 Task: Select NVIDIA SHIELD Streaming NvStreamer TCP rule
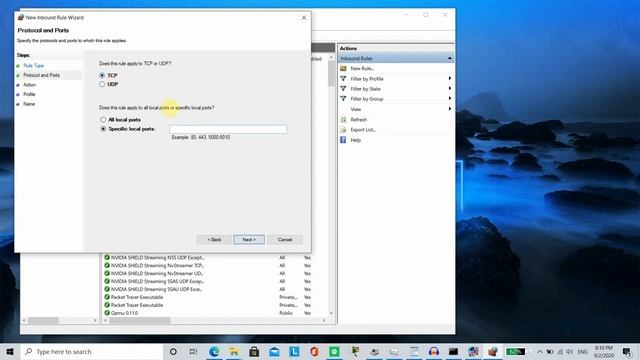pyautogui.click(x=157, y=265)
